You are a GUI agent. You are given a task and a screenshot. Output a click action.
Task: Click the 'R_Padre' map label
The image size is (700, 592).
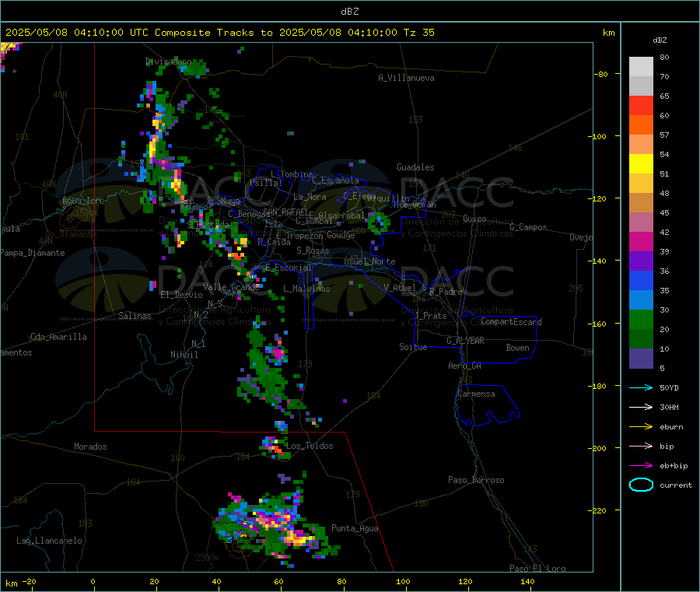click(446, 292)
